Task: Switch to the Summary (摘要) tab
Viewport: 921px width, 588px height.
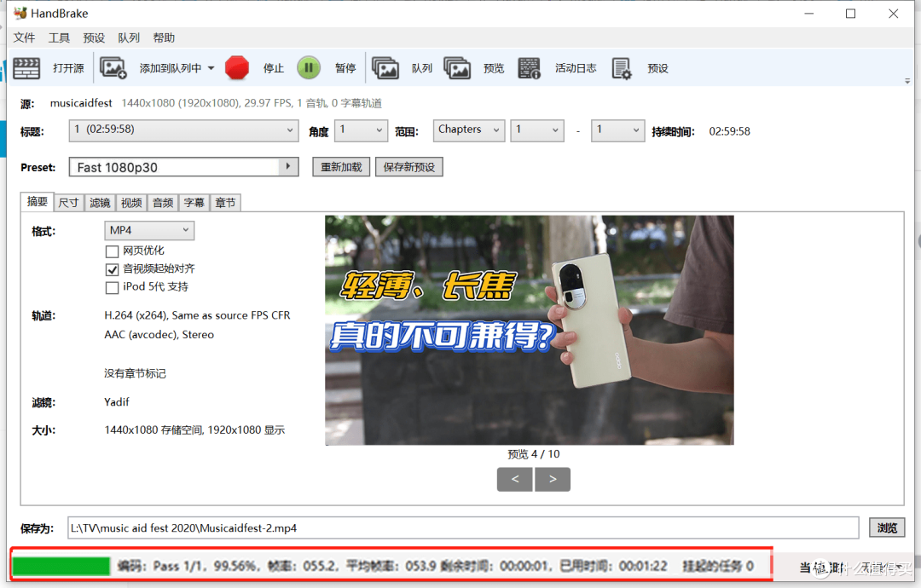Action: click(37, 201)
